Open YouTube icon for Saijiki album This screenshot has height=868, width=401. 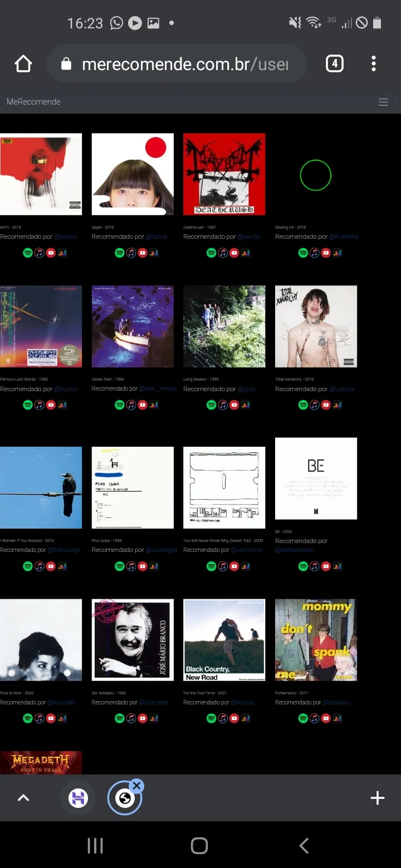(x=143, y=253)
